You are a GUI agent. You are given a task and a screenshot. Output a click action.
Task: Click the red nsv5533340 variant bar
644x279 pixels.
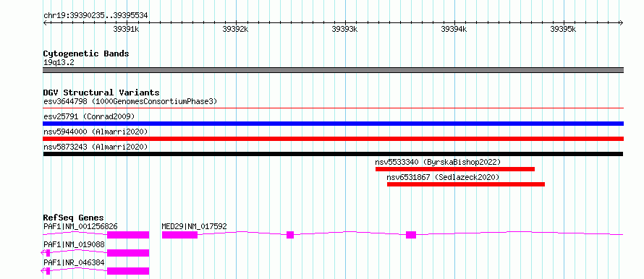pos(455,169)
